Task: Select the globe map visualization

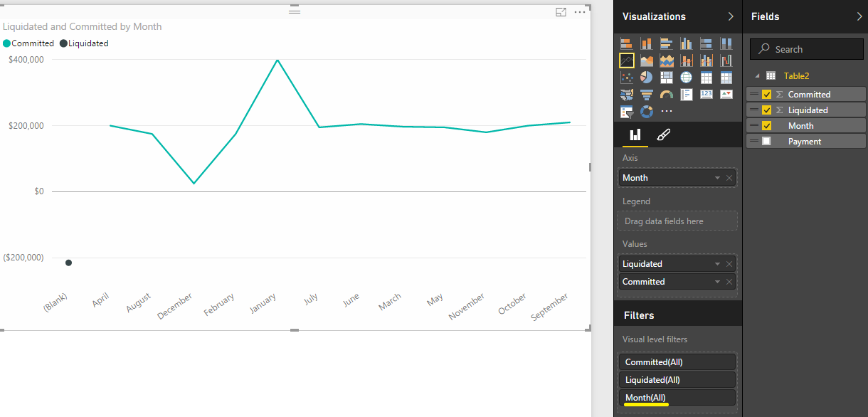Action: 687,78
